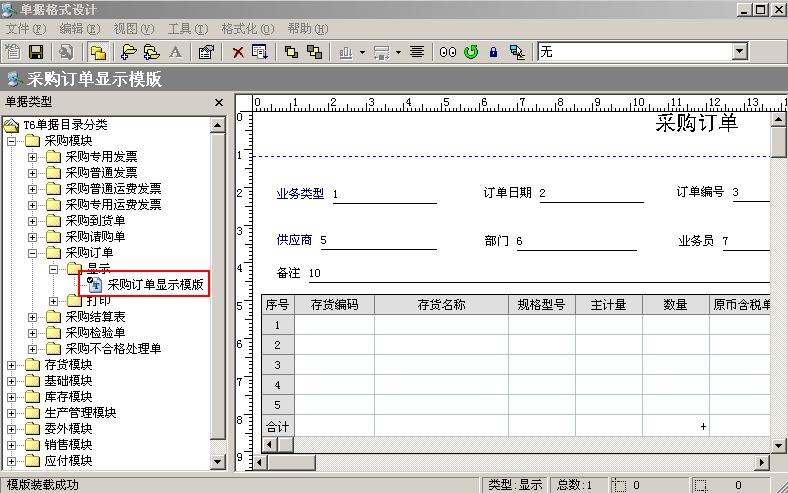Click the properties icon in toolbar
The image size is (788, 493).
[x=206, y=51]
